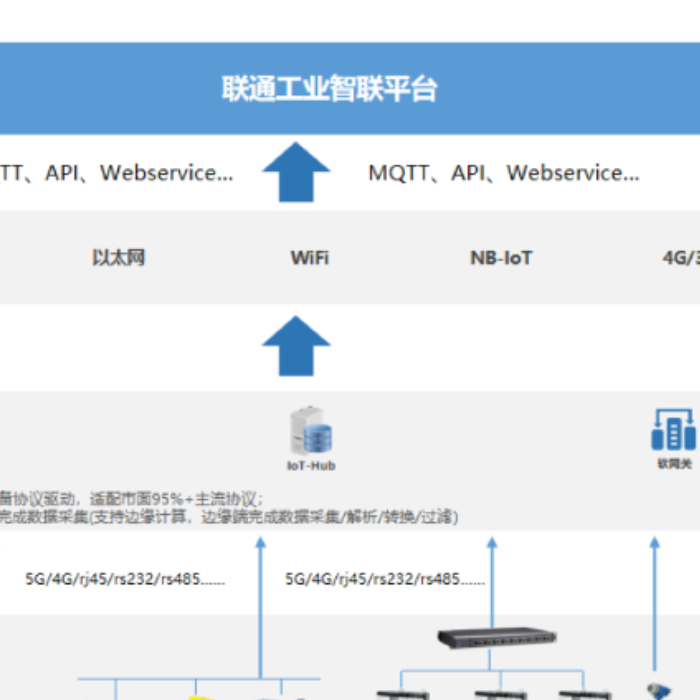This screenshot has width=700, height=700.
Task: Click the large blue arrow below platform banner
Action: pyautogui.click(x=296, y=173)
